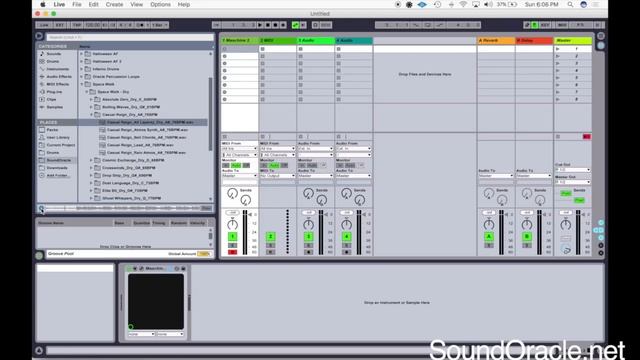Toggle return B activator button

tap(527, 236)
